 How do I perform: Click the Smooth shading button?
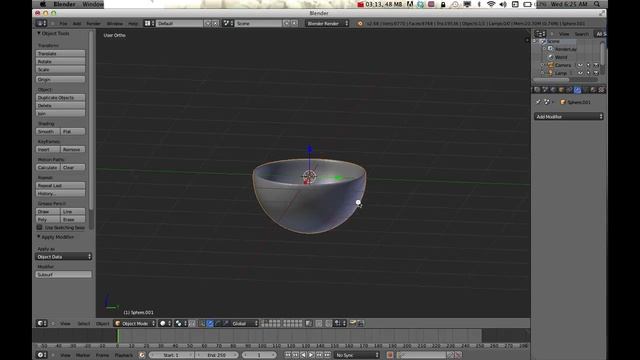point(48,131)
